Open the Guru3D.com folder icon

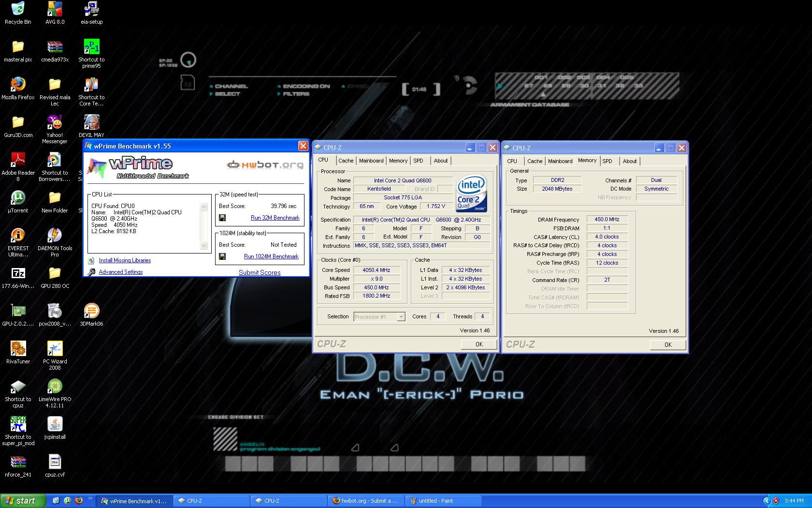[18, 122]
